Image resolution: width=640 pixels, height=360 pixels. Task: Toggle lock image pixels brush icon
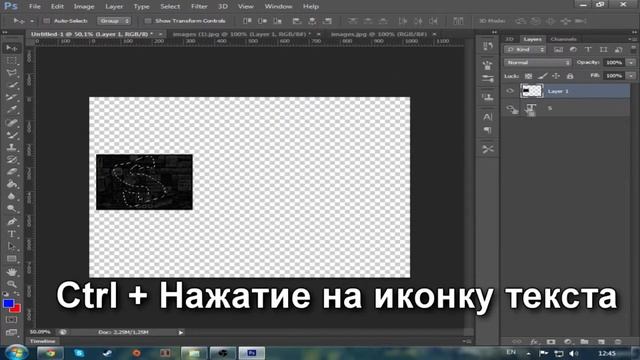point(542,76)
